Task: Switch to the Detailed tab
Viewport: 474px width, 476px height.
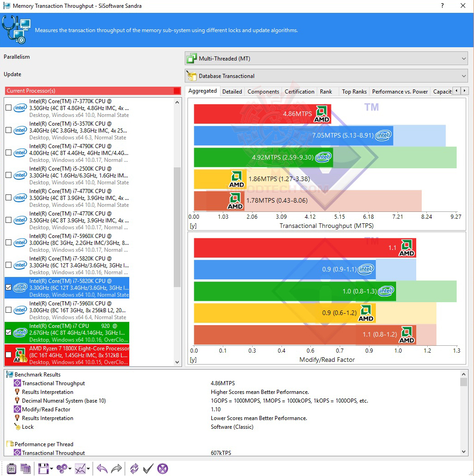Action: click(x=232, y=92)
